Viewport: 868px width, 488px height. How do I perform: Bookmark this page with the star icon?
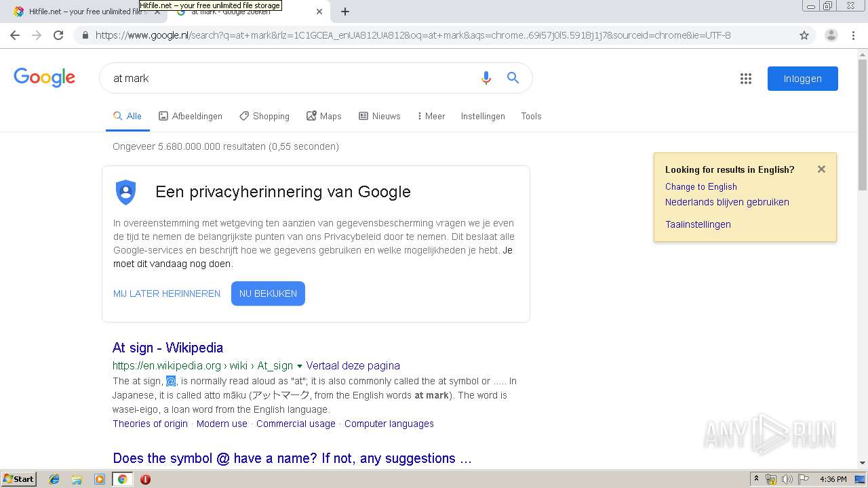tap(804, 35)
